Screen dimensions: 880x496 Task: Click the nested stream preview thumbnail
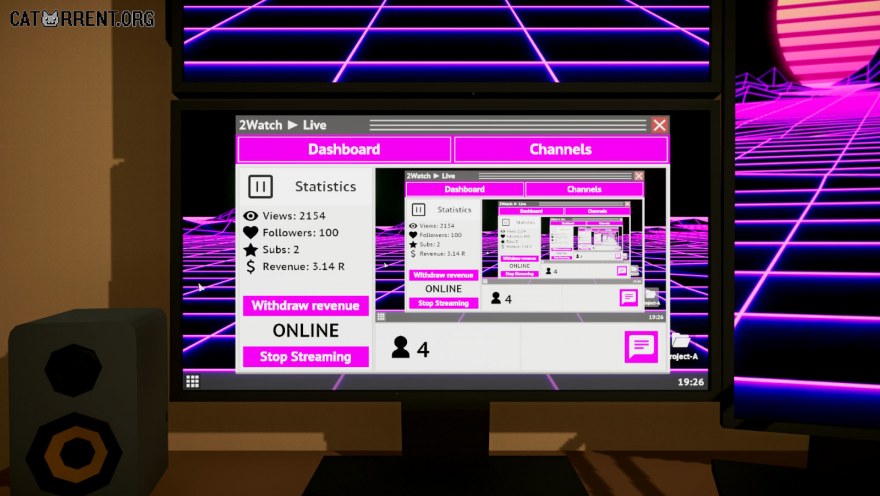521,245
